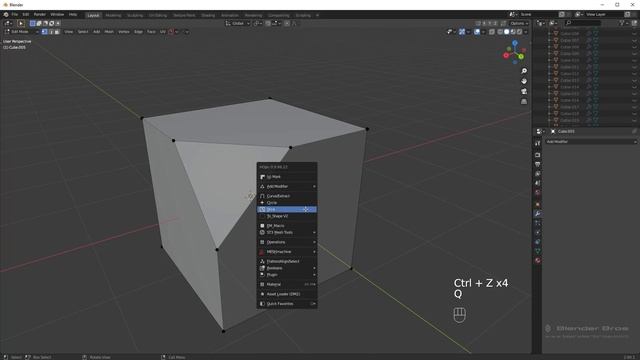Click the viewport zoom magnifier gizmo
640x360 pixels.
coord(524,71)
